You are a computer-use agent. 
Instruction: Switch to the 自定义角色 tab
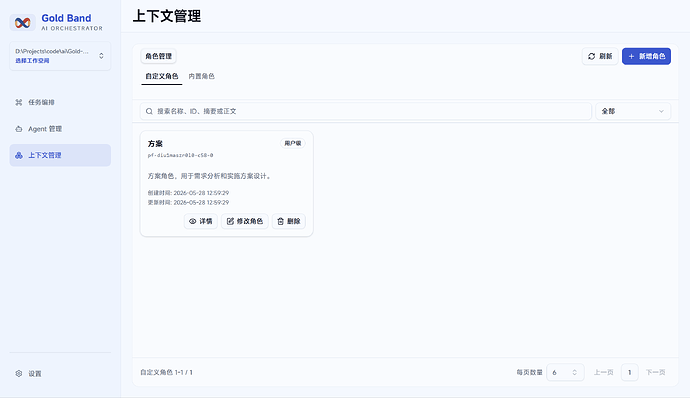161,76
